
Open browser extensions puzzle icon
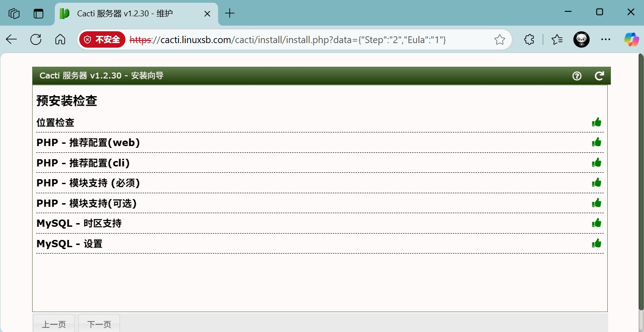coord(529,39)
